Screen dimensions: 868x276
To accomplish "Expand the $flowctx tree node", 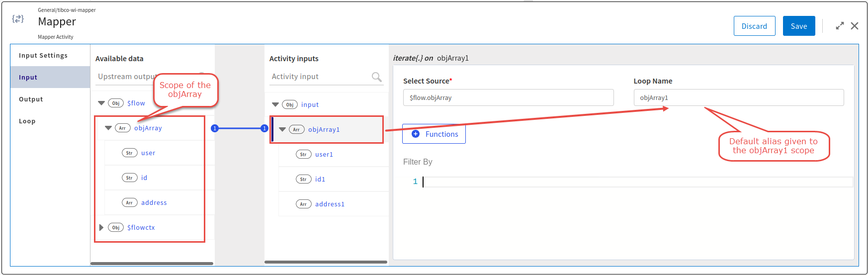I will coord(101,227).
